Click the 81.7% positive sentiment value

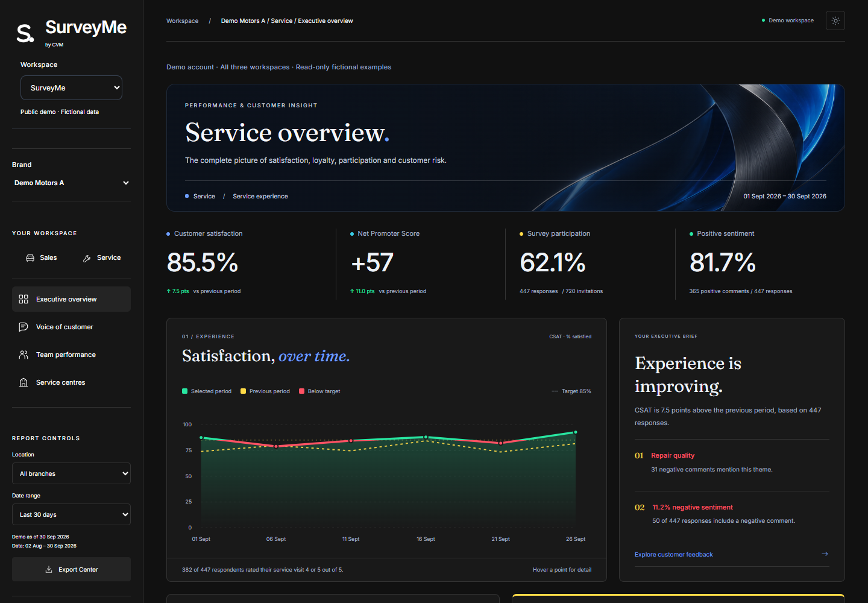pyautogui.click(x=723, y=262)
